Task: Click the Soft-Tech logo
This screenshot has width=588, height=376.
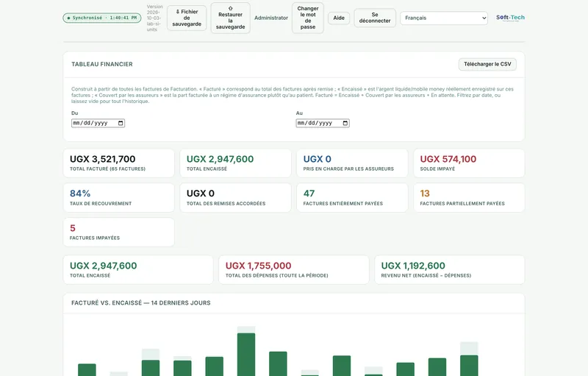Action: pos(510,18)
